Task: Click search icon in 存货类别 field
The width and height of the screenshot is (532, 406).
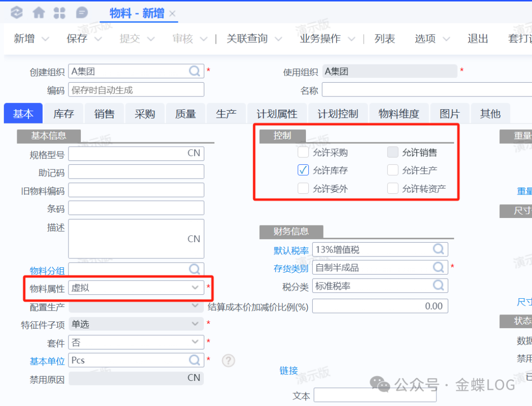Action: (438, 267)
